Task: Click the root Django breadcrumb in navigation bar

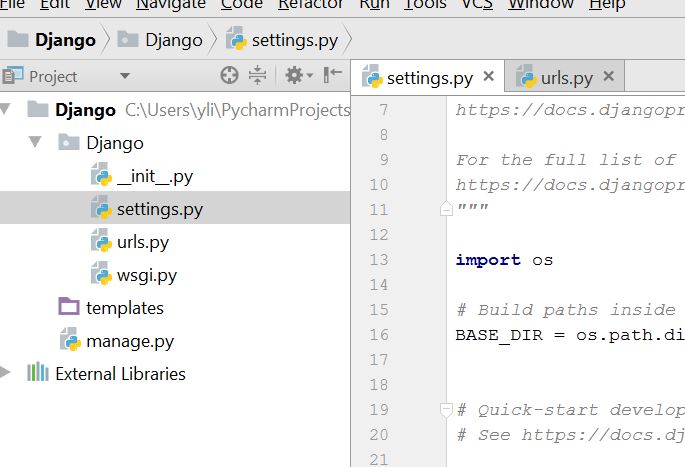Action: 52,40
